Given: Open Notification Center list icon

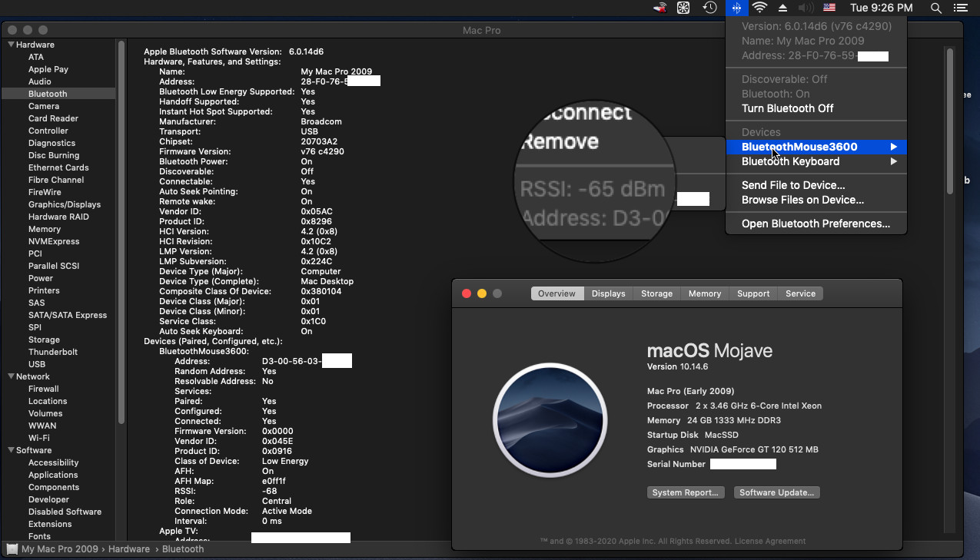Looking at the screenshot, I should (960, 8).
